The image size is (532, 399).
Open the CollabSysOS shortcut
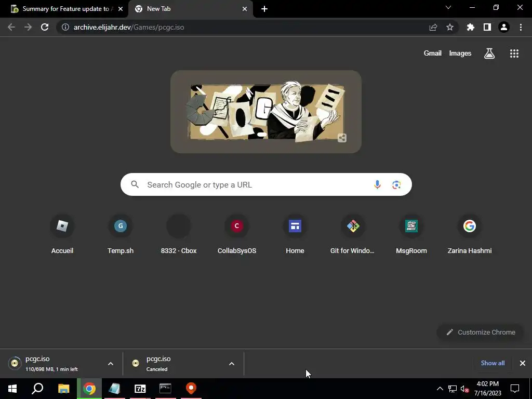237,234
